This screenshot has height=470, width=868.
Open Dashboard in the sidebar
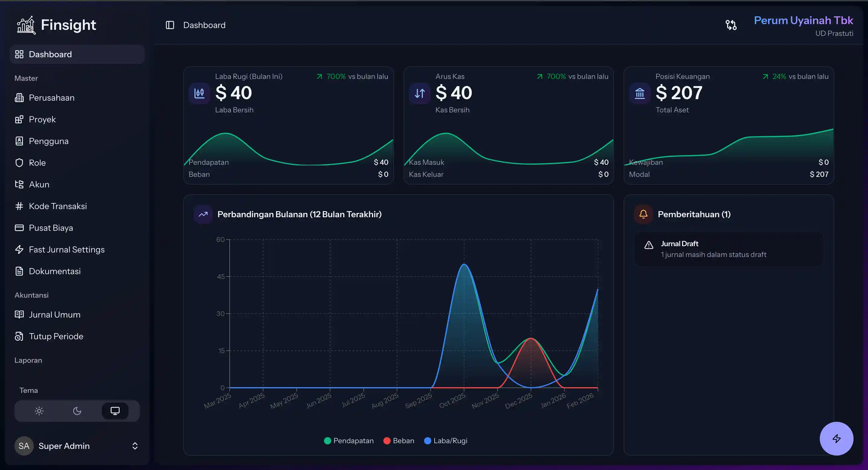pos(77,54)
